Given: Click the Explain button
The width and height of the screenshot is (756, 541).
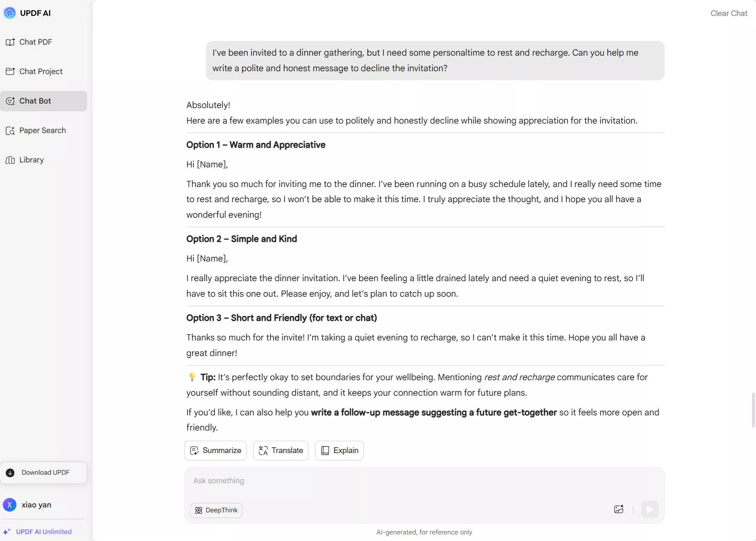Looking at the screenshot, I should (x=339, y=451).
